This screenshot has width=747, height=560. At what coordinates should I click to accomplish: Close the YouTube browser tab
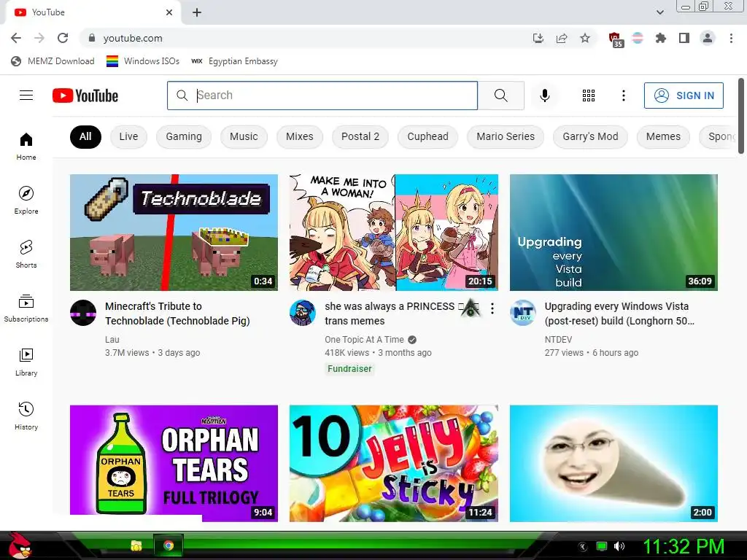(169, 12)
